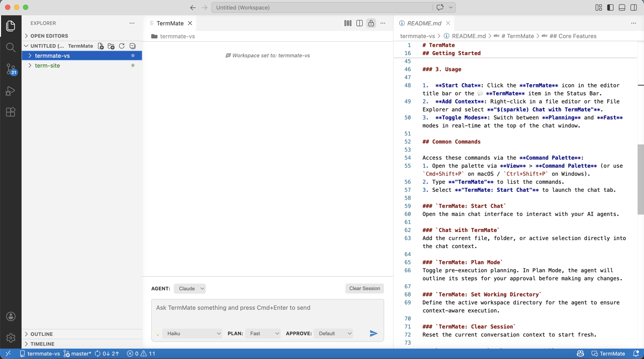Toggle the editor group lock icon
644x359 pixels.
[371, 23]
